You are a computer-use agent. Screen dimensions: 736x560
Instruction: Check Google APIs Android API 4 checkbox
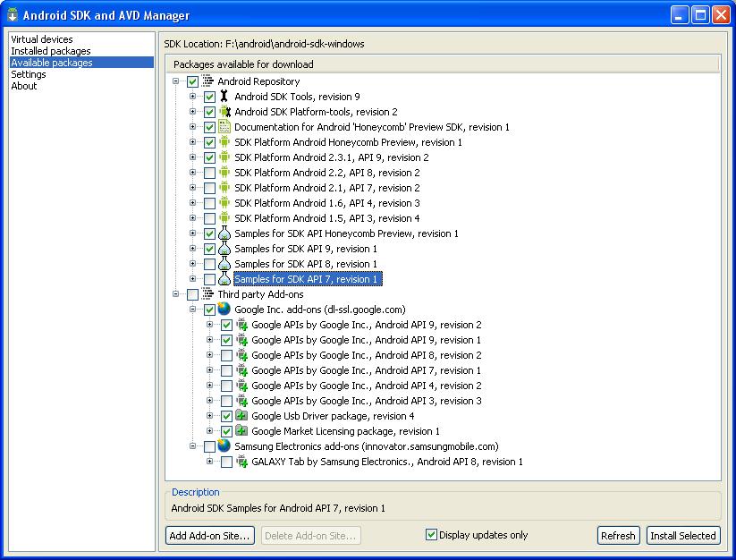pos(227,386)
